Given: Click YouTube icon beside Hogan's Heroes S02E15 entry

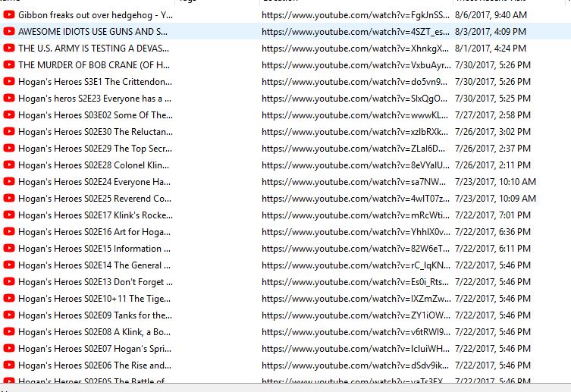Looking at the screenshot, I should point(9,248).
